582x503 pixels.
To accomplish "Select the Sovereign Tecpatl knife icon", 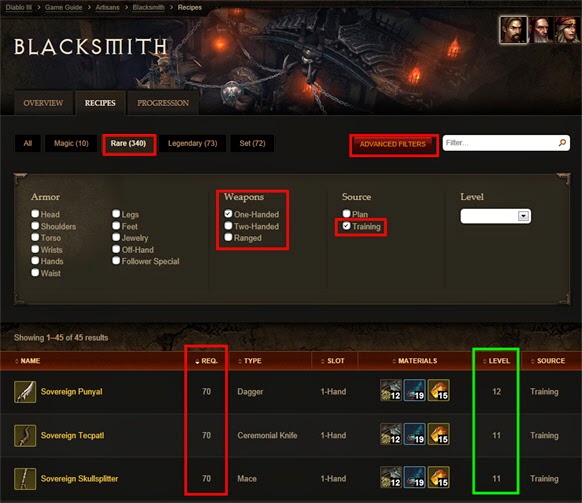I will (x=25, y=435).
